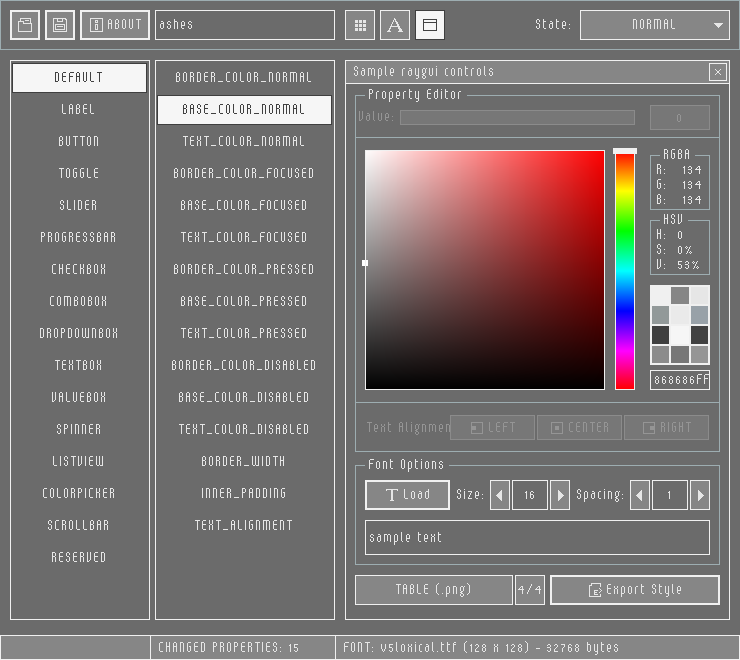Click the font 'A' toolbar icon

pyautogui.click(x=395, y=25)
